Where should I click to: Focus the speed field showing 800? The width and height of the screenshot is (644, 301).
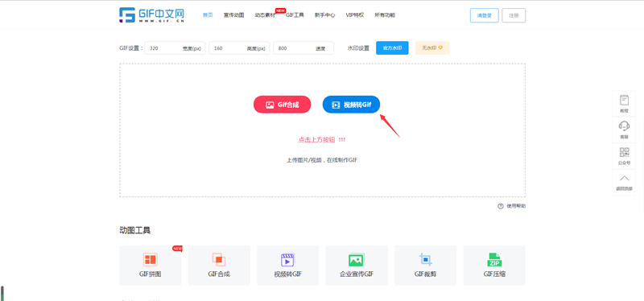[303, 48]
